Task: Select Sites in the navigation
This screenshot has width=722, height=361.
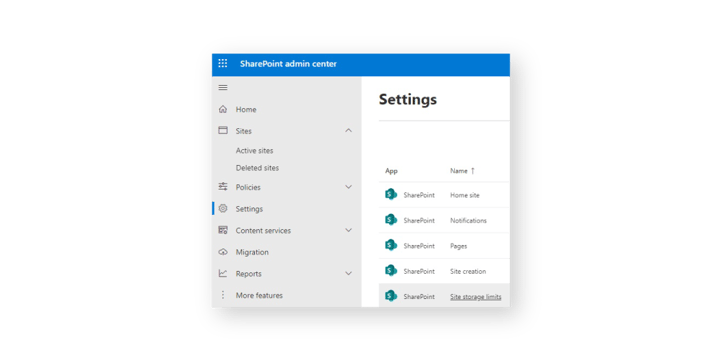Action: point(244,131)
